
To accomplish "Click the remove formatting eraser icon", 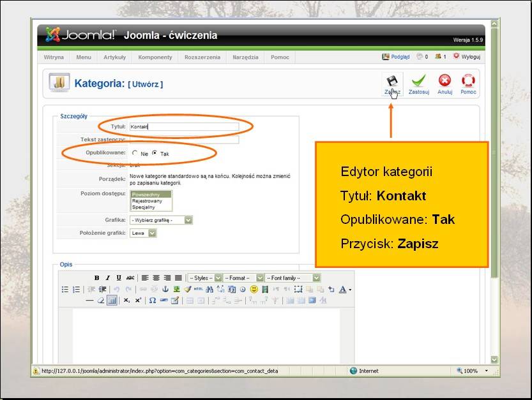I will (x=101, y=300).
